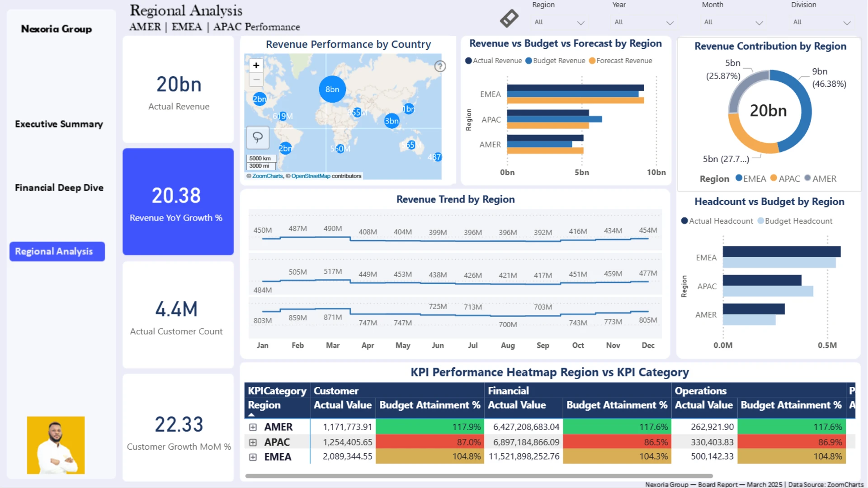Screen dimensions: 868x488
Task: Open the map help question icon
Action: (440, 66)
